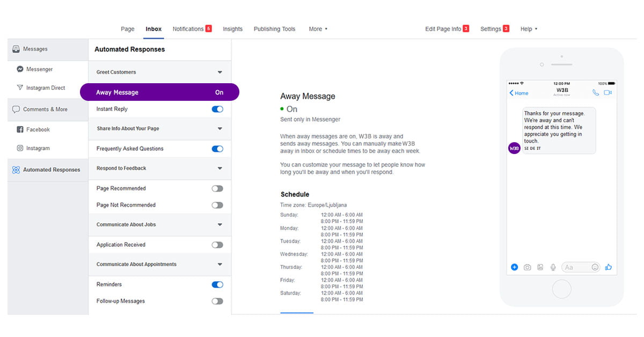
Task: Click the camera icon in chat bar
Action: coord(527,267)
